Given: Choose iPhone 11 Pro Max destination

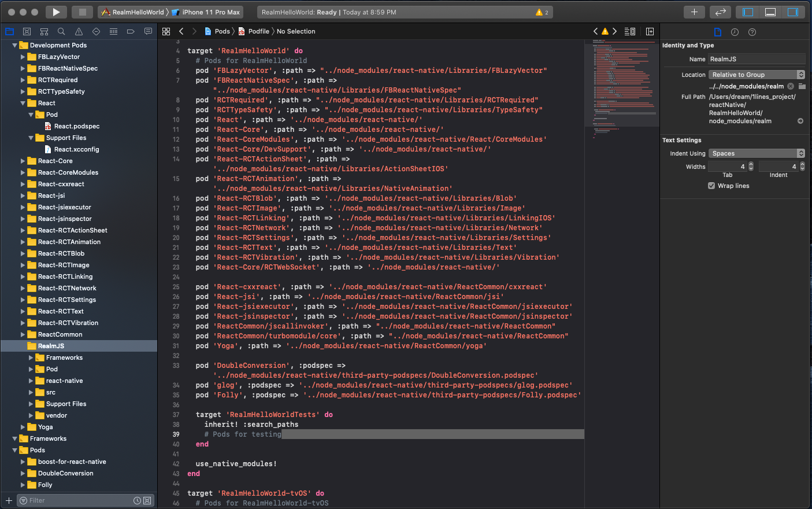Looking at the screenshot, I should [x=206, y=12].
